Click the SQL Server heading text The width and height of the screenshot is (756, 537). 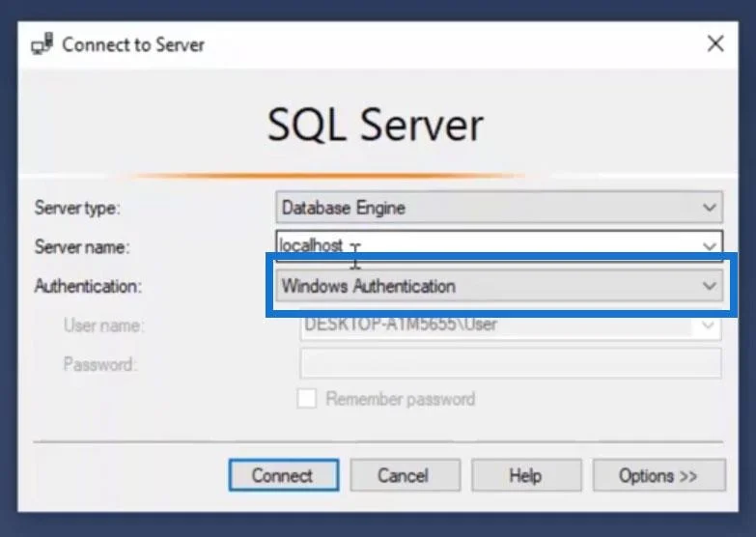click(x=376, y=125)
